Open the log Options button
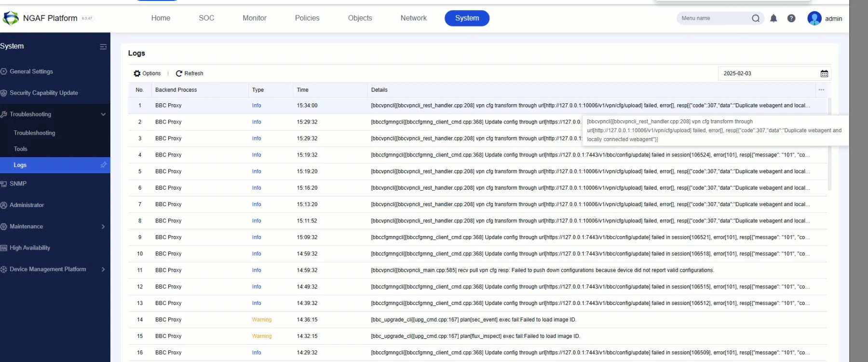Image resolution: width=868 pixels, height=362 pixels. click(147, 73)
